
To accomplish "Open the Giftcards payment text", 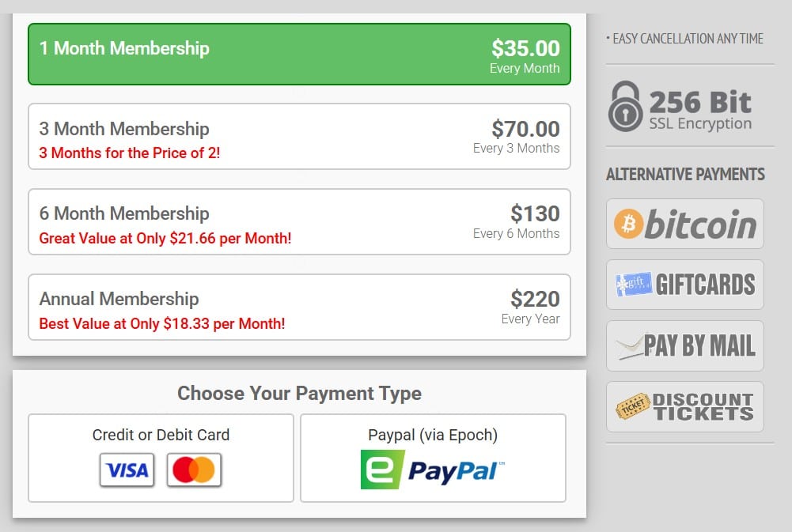I will pyautogui.click(x=705, y=284).
